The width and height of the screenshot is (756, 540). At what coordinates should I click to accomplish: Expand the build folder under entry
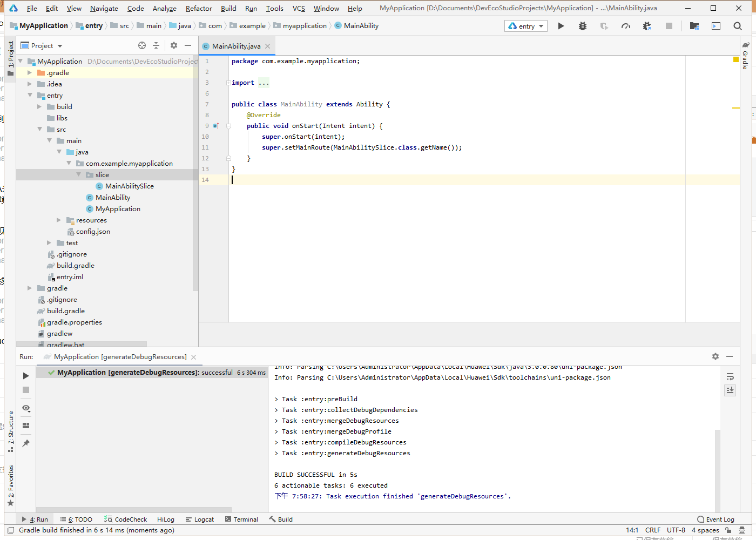(39, 107)
